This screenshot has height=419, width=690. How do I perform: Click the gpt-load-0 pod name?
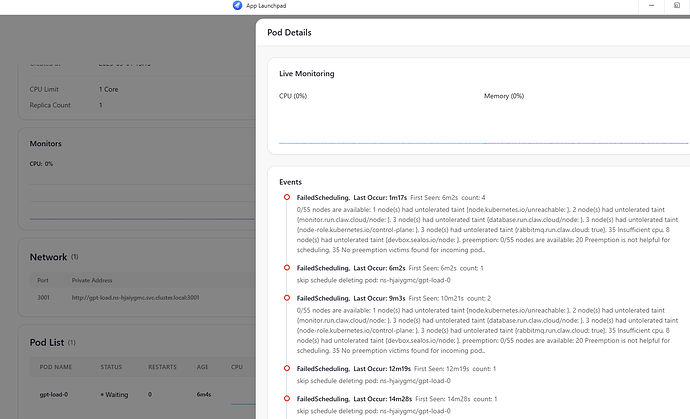tap(54, 395)
